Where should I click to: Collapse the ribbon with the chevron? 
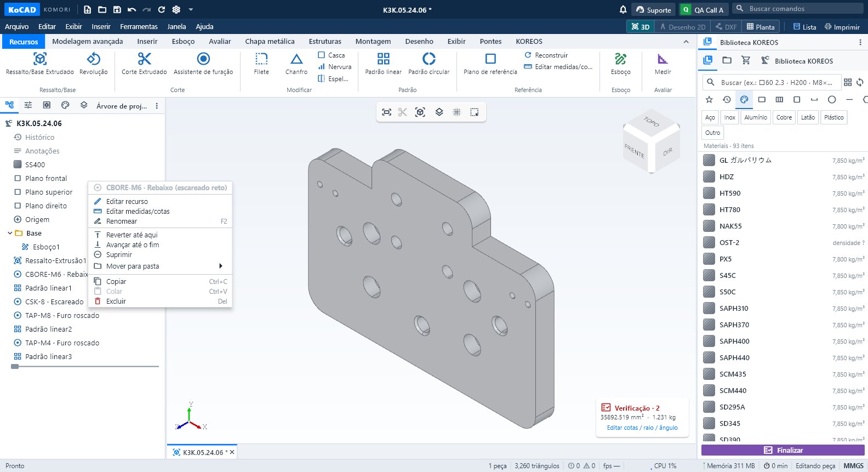686,42
